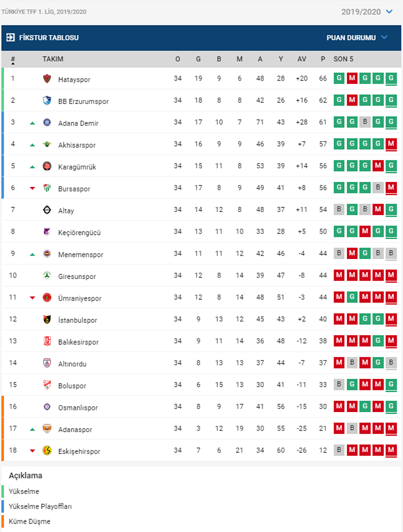Click the BB Erzurumspor team logo

pos(47,101)
